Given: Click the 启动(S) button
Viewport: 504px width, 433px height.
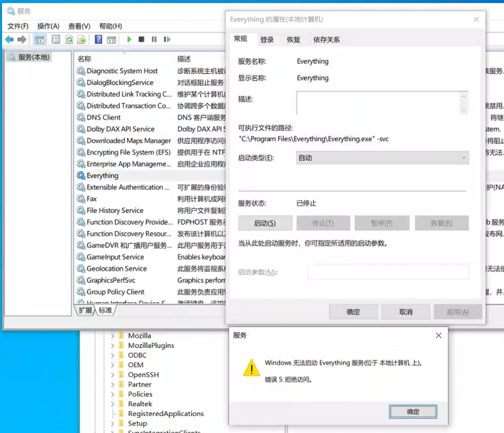Looking at the screenshot, I should coord(265,223).
